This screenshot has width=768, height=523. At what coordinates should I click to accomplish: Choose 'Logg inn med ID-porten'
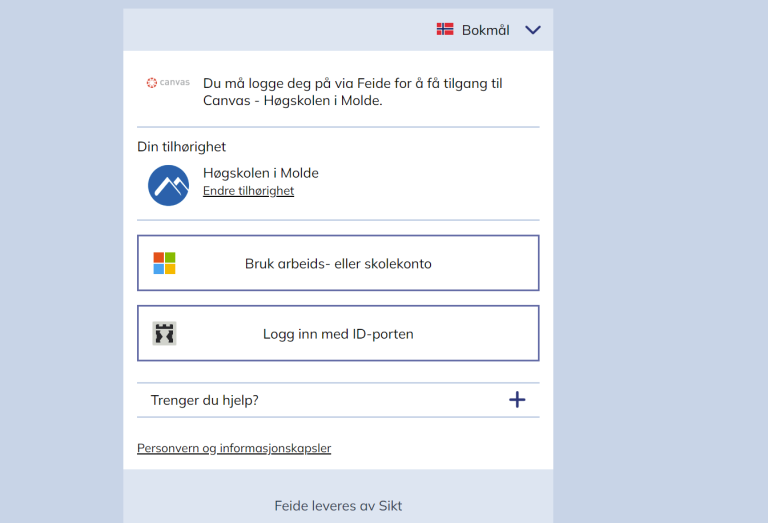point(338,334)
